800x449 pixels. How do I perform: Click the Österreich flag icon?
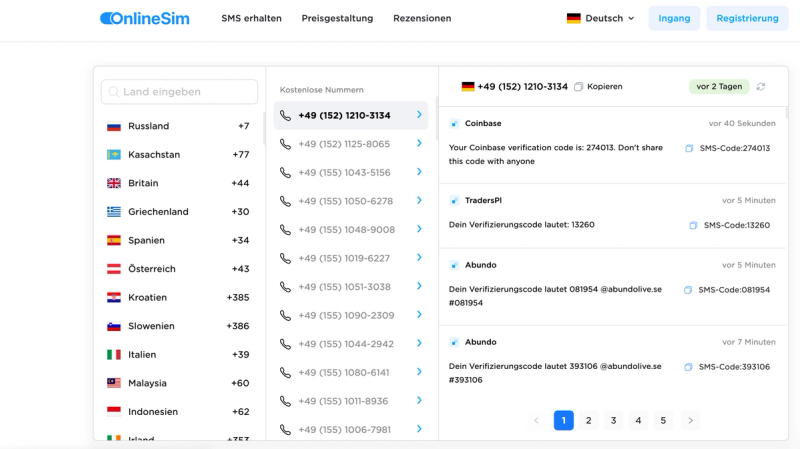(114, 269)
